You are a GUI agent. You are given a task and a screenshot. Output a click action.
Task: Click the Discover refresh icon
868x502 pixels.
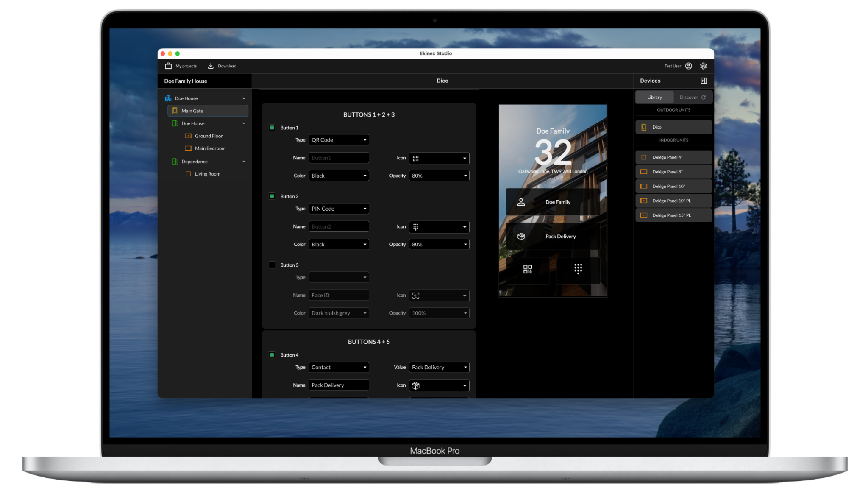704,98
